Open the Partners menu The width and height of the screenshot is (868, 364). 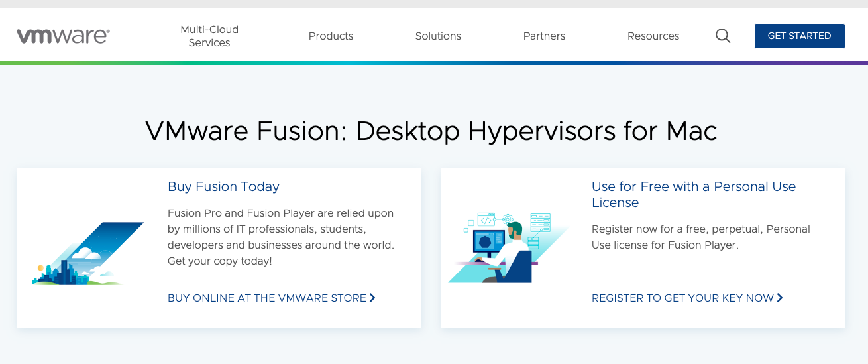pos(544,36)
